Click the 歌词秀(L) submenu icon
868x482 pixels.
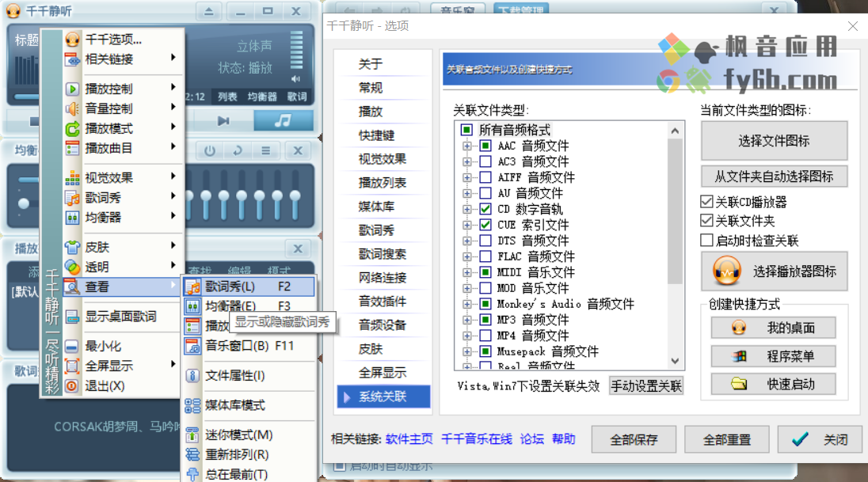(x=192, y=287)
